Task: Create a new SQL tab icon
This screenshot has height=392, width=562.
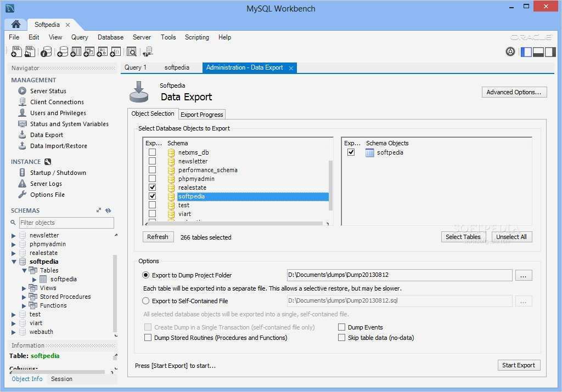Action: click(16, 52)
